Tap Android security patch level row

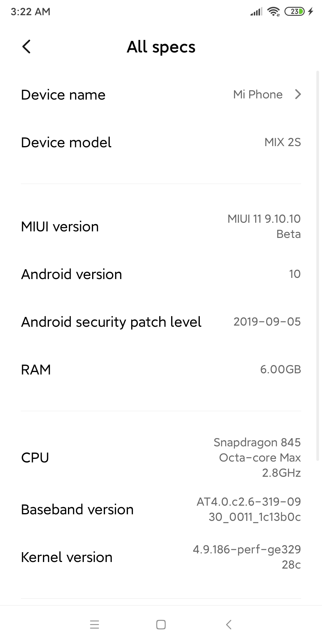(161, 322)
